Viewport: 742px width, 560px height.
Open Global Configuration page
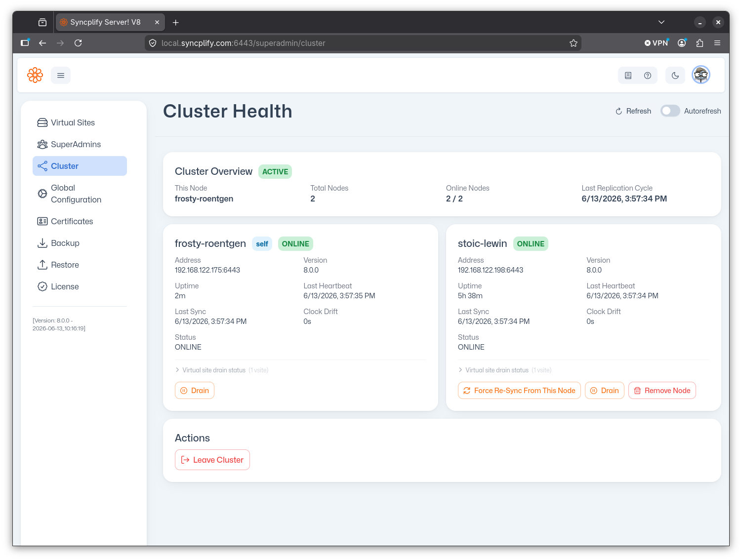pos(80,194)
